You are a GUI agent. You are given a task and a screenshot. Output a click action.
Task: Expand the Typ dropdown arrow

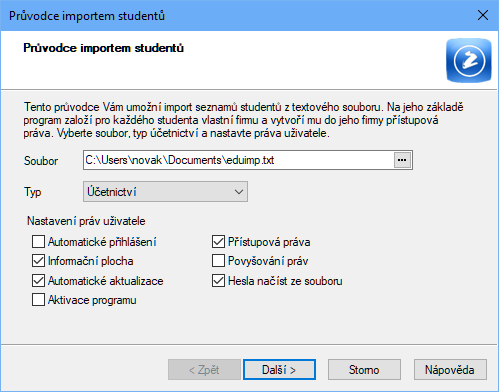click(x=239, y=192)
